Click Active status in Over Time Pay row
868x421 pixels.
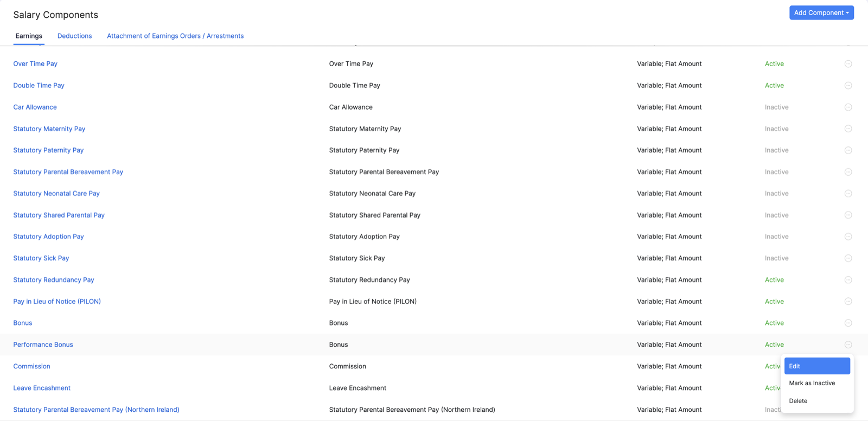[774, 64]
